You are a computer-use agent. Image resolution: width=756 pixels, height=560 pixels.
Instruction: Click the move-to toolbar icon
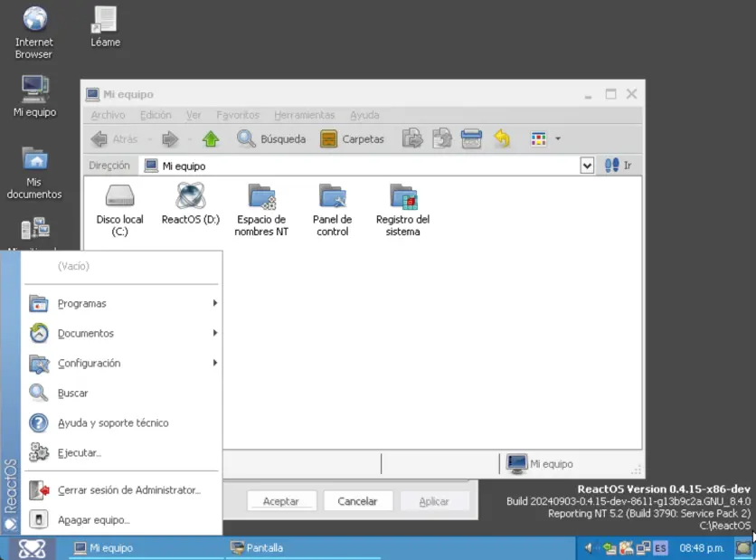[x=412, y=139]
